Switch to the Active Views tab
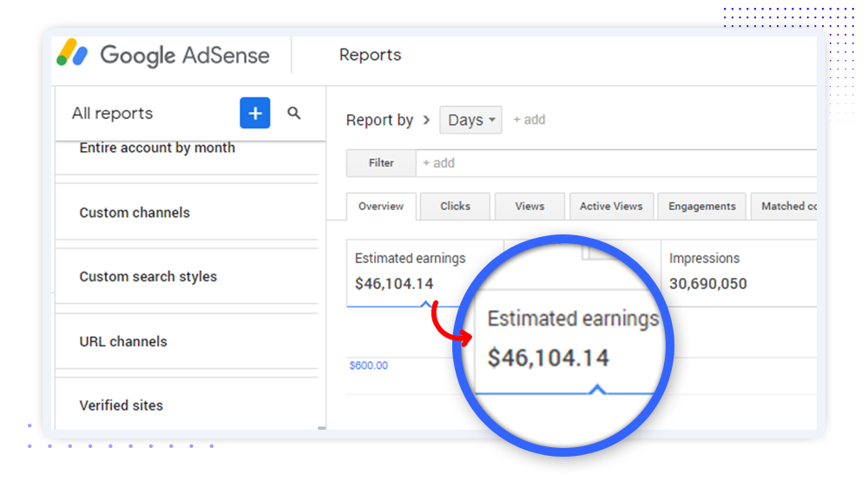This screenshot has height=481, width=868. (611, 207)
